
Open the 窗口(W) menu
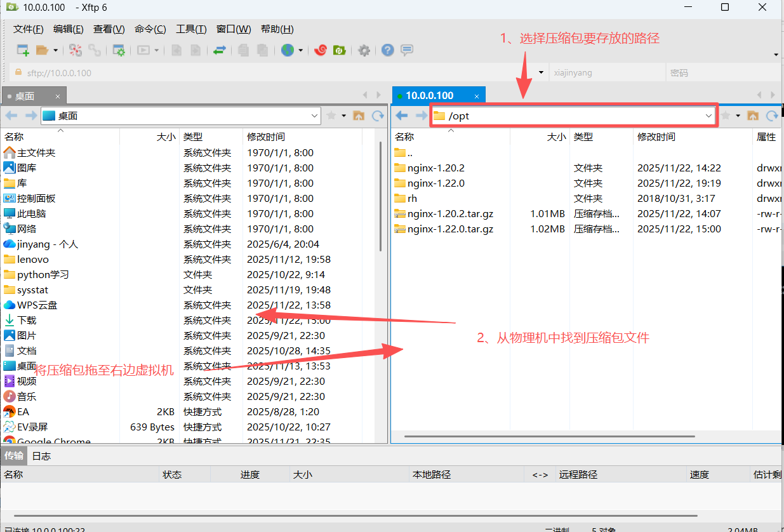[x=234, y=29]
